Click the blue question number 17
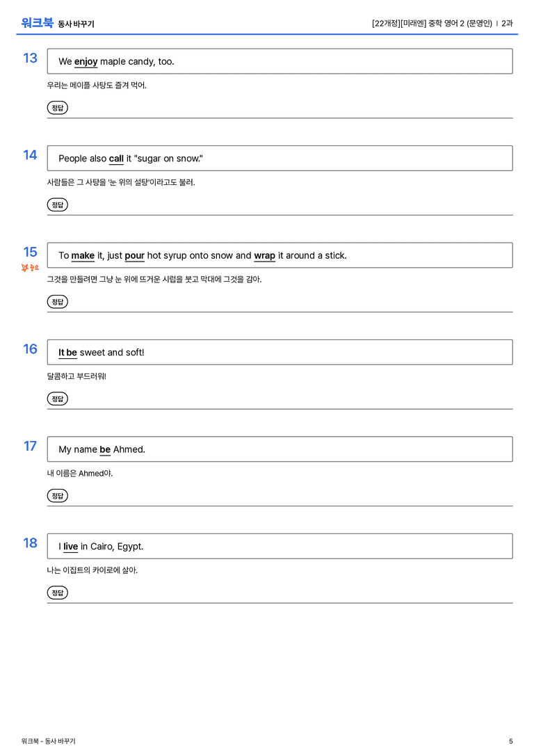534x756 pixels. click(x=31, y=446)
